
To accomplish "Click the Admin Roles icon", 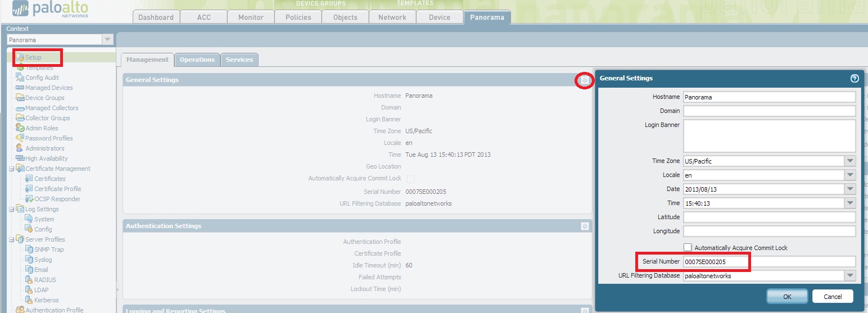I will [x=20, y=128].
